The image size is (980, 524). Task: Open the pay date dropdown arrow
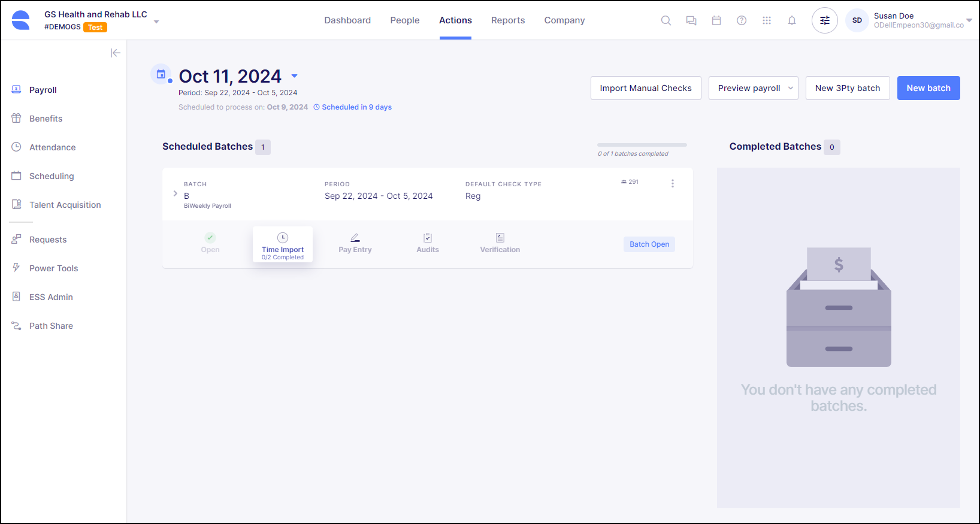pos(294,76)
